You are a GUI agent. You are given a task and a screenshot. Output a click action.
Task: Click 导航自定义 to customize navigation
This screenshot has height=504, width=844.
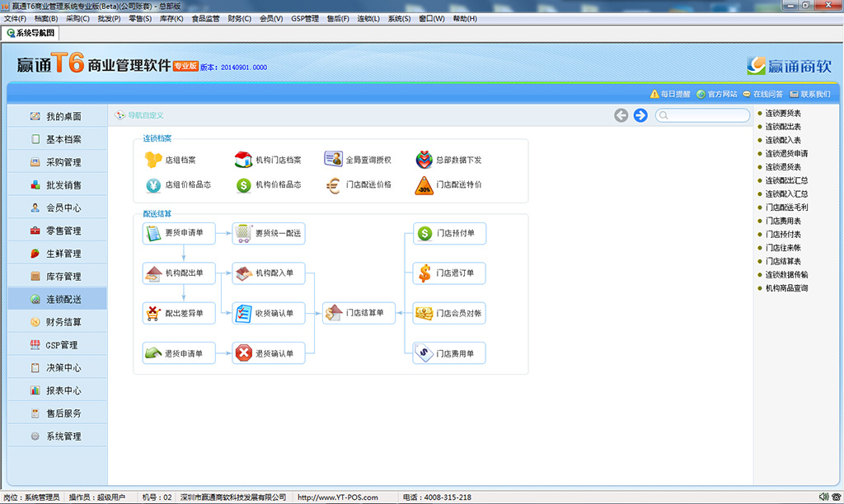[x=145, y=115]
